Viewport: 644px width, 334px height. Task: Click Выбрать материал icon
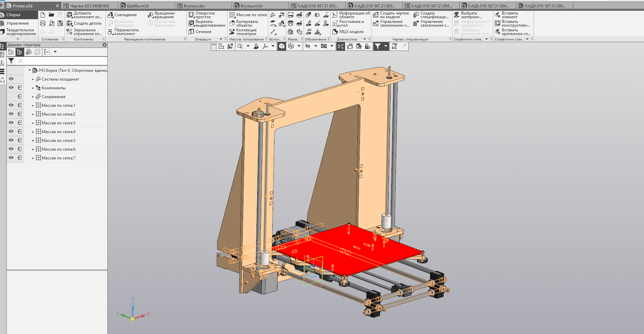(x=456, y=14)
